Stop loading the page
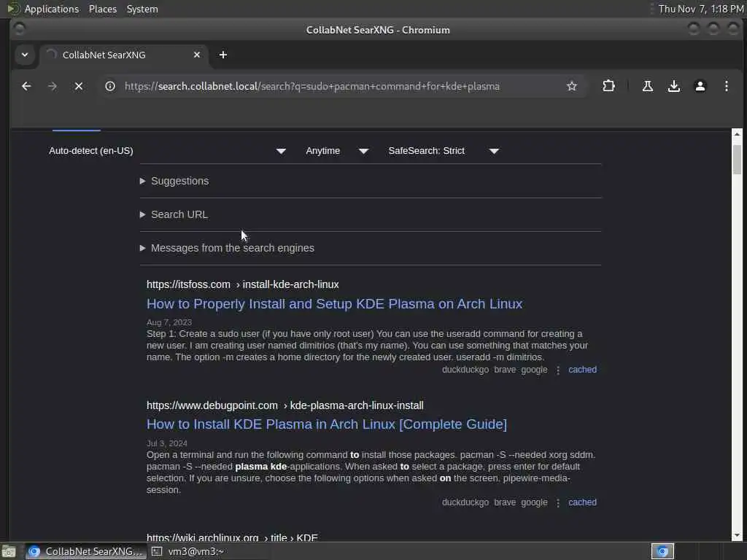 coord(79,86)
